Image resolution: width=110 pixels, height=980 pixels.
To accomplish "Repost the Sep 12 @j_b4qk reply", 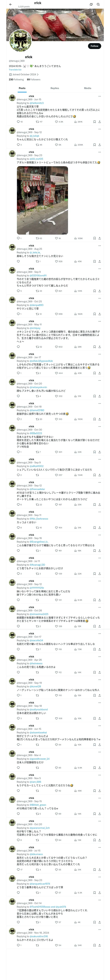I will [37, 145].
